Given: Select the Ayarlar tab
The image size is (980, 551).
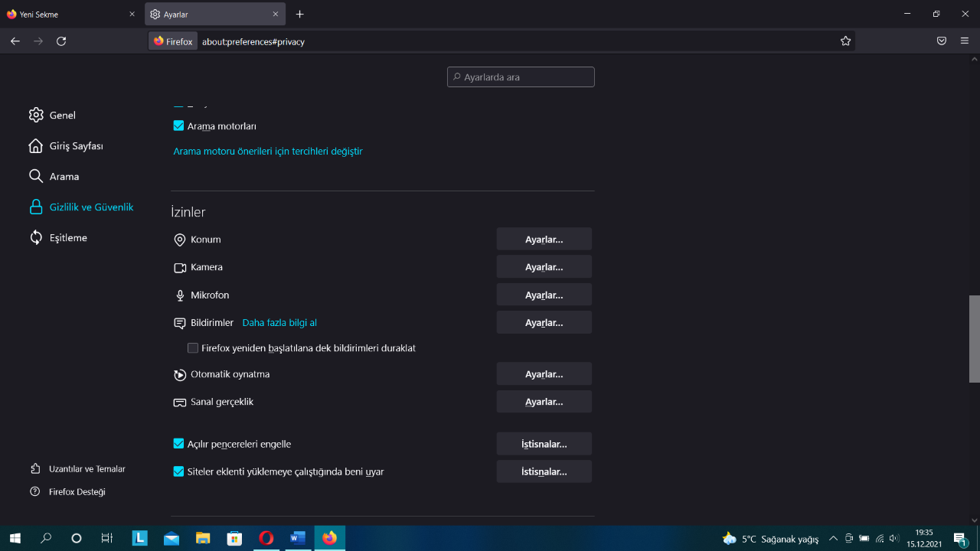Looking at the screenshot, I should click(215, 14).
